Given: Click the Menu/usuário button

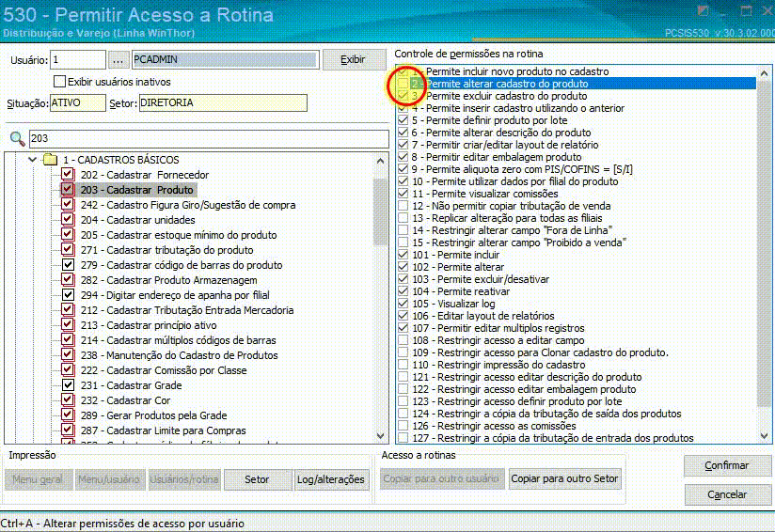Looking at the screenshot, I should [109, 479].
